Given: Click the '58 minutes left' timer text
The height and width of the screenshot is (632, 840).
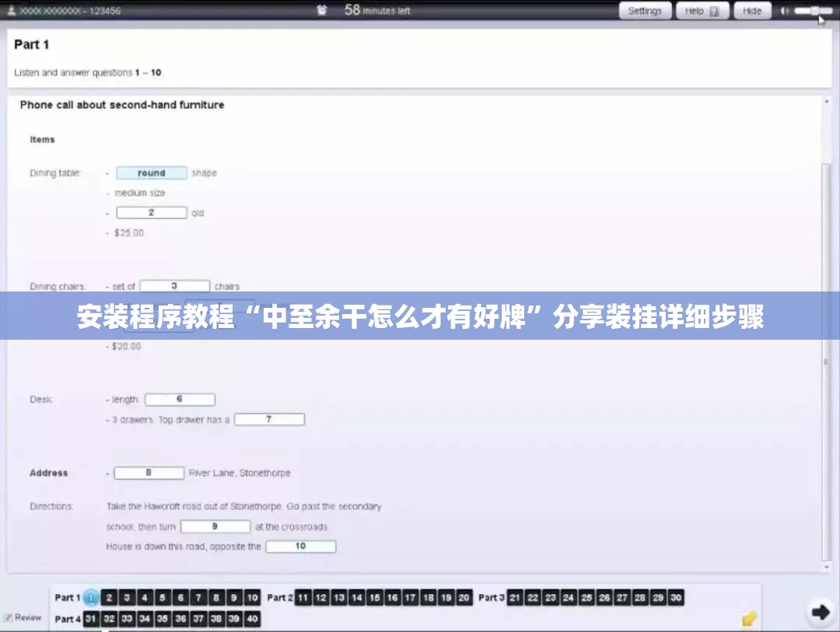Looking at the screenshot, I should (x=377, y=10).
